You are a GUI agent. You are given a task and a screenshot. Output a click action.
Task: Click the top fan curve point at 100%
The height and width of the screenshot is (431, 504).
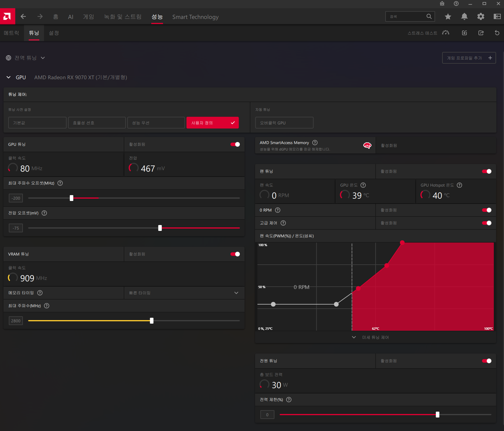[x=402, y=243]
